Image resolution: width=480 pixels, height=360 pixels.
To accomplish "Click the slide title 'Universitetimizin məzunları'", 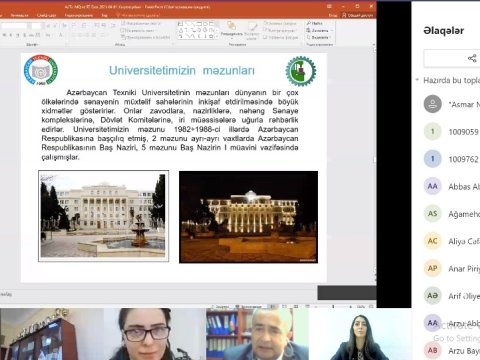I will 182,70.
